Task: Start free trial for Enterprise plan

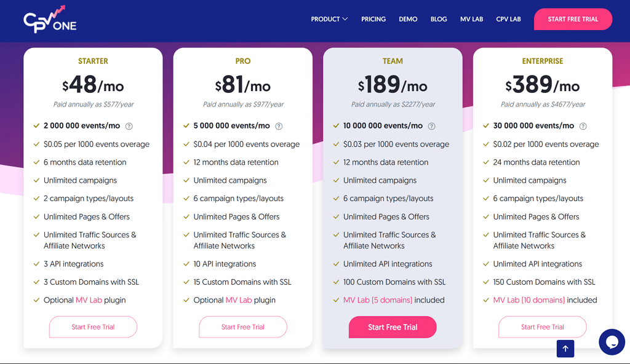Action: point(543,327)
